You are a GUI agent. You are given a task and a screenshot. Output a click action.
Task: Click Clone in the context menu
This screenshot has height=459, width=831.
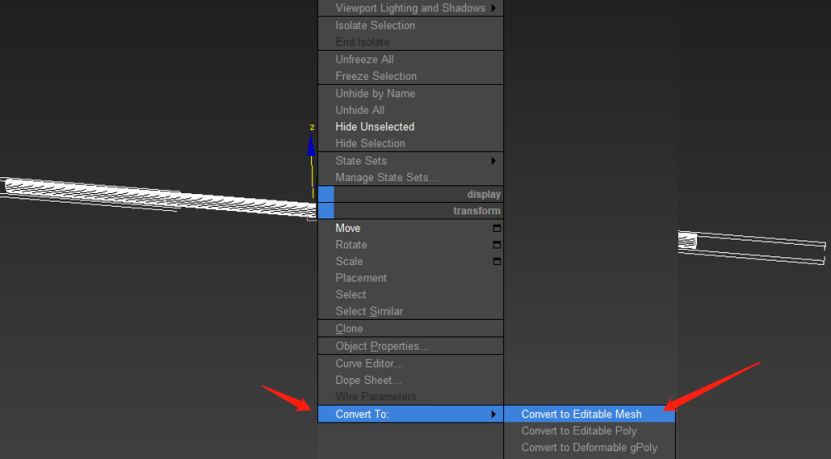pos(410,329)
